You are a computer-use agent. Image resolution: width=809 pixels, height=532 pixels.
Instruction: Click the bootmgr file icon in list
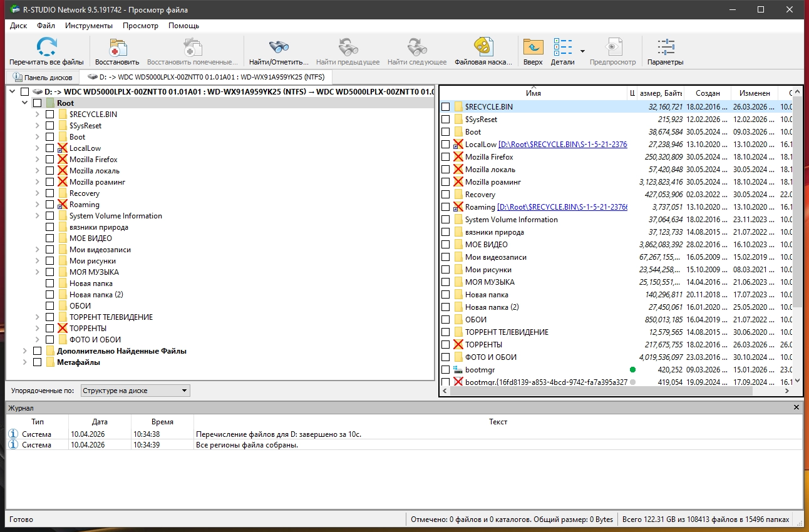(x=458, y=370)
